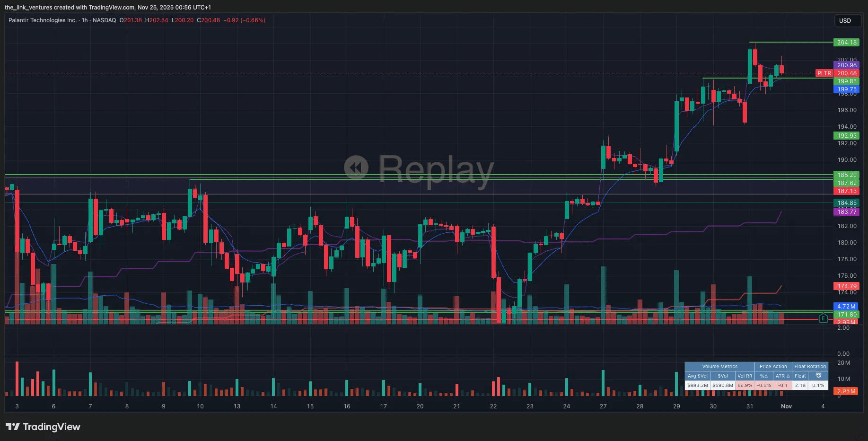Click the Volume Metrics table header
Image resolution: width=868 pixels, height=441 pixels.
(x=719, y=366)
